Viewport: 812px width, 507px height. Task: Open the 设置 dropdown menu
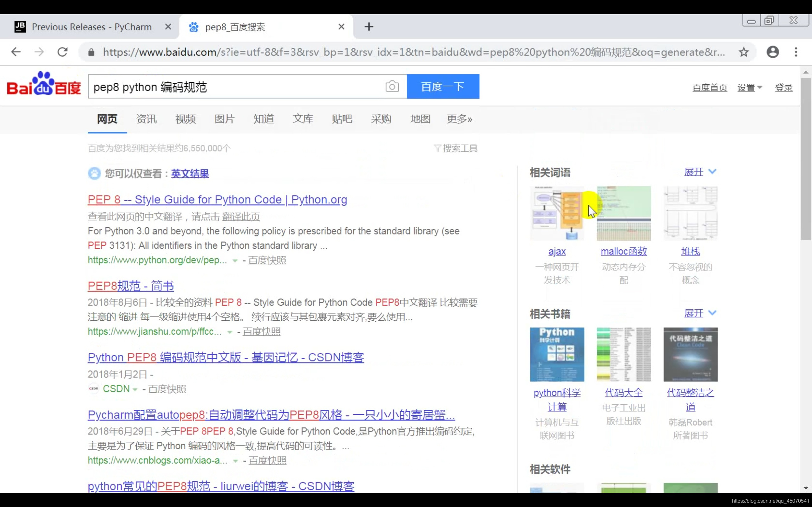[x=749, y=87]
